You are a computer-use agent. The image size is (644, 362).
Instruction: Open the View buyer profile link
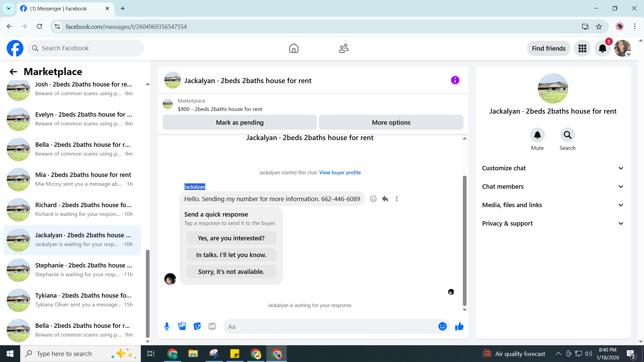[340, 173]
